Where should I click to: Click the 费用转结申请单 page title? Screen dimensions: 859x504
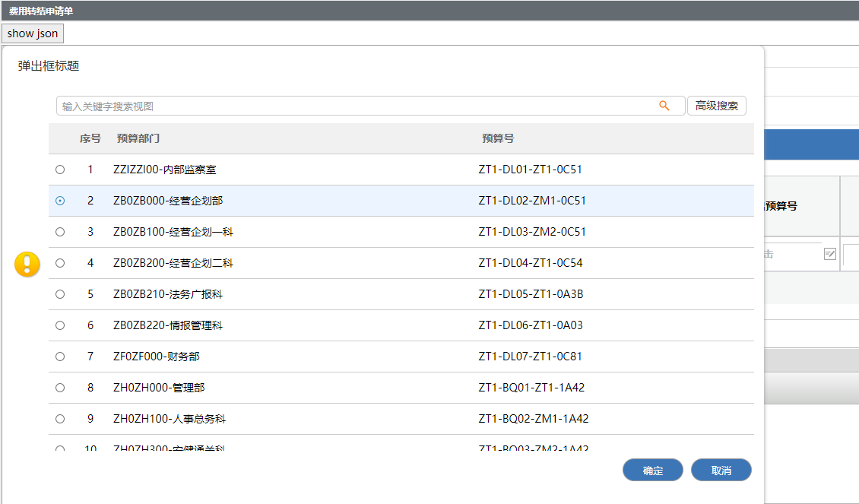pos(41,11)
